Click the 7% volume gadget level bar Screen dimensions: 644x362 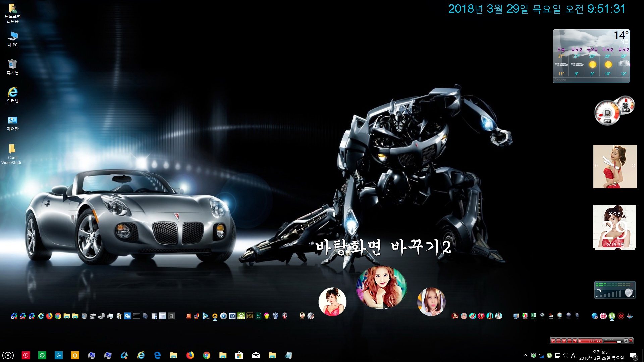tap(609, 294)
